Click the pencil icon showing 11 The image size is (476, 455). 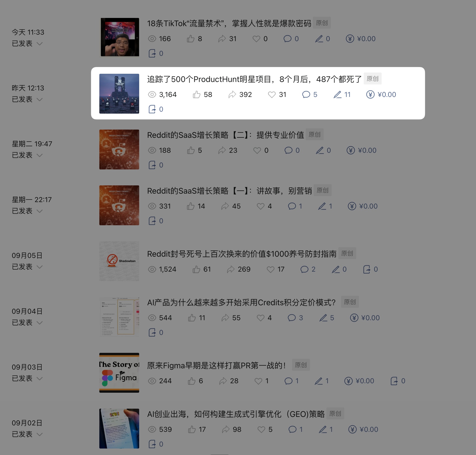click(x=337, y=95)
